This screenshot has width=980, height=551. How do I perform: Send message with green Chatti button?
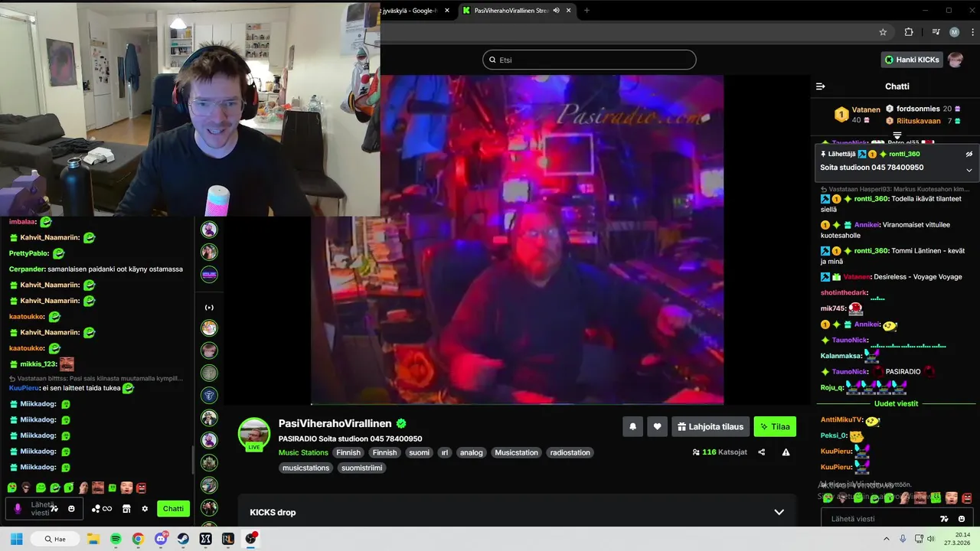click(173, 509)
